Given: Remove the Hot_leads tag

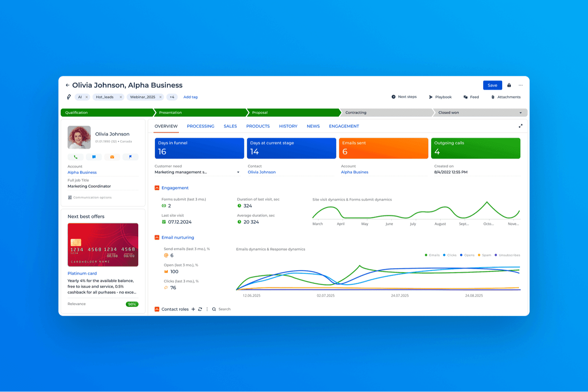Looking at the screenshot, I should pos(121,97).
